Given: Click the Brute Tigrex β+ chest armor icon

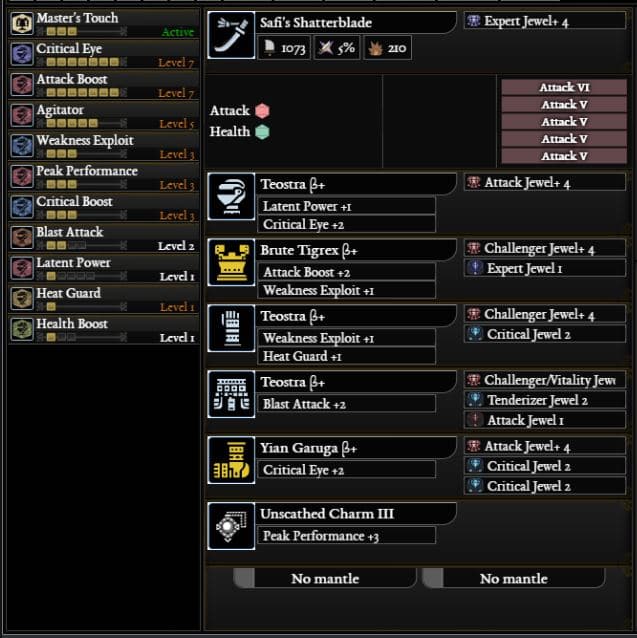Looking at the screenshot, I should click(x=231, y=262).
